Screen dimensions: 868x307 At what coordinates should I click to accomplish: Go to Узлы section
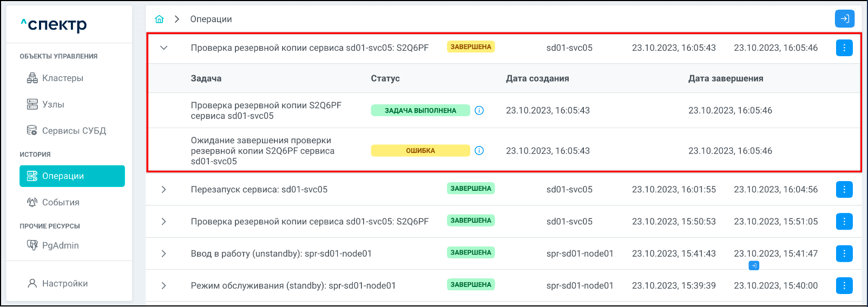pyautogui.click(x=53, y=104)
